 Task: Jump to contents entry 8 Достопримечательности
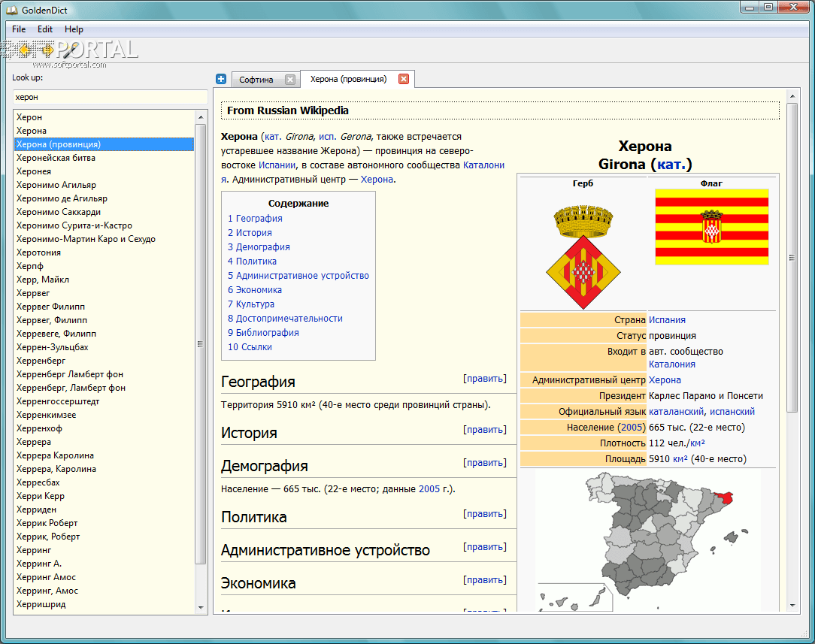tap(286, 319)
